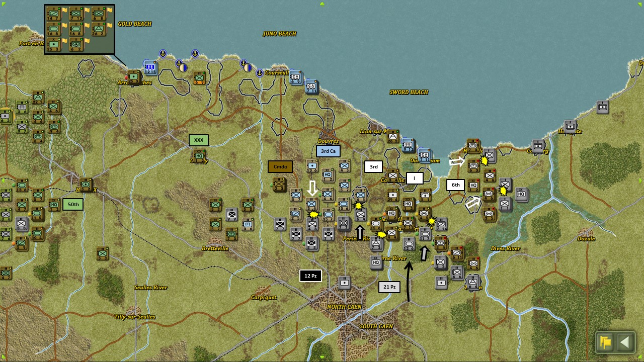Viewport: 644px width, 362px height.
Task: Select the grey 7-3 German artillery unit
Action: [x=376, y=243]
